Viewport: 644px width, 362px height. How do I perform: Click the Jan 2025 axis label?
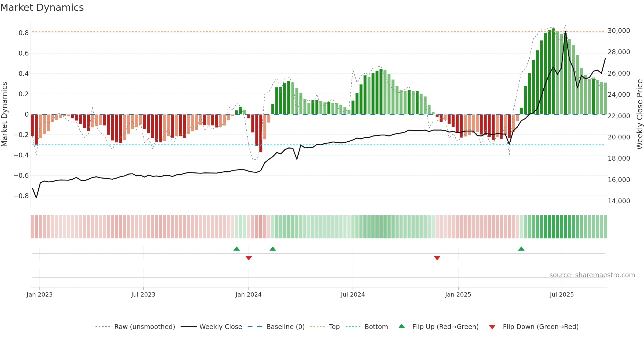pyautogui.click(x=458, y=294)
